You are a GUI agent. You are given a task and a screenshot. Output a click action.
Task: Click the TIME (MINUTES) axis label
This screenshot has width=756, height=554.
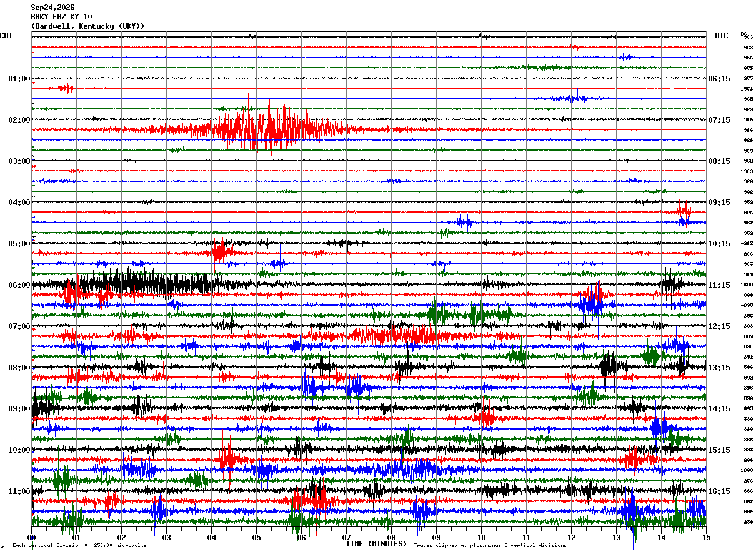376,544
